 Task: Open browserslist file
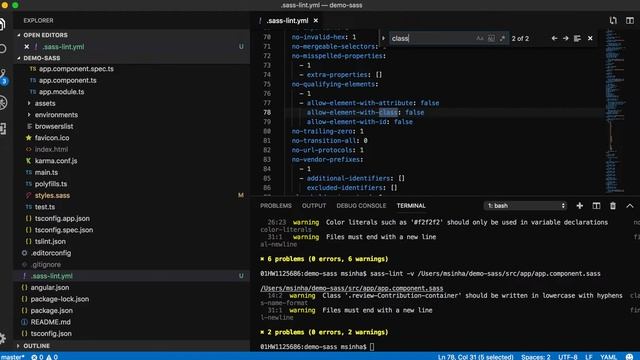point(54,126)
